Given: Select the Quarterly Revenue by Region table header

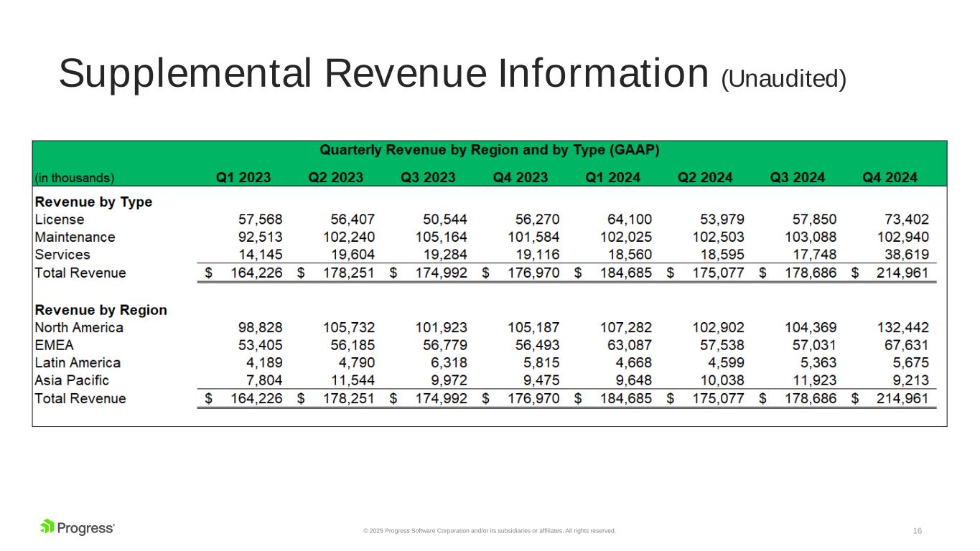Looking at the screenshot, I should tap(489, 151).
